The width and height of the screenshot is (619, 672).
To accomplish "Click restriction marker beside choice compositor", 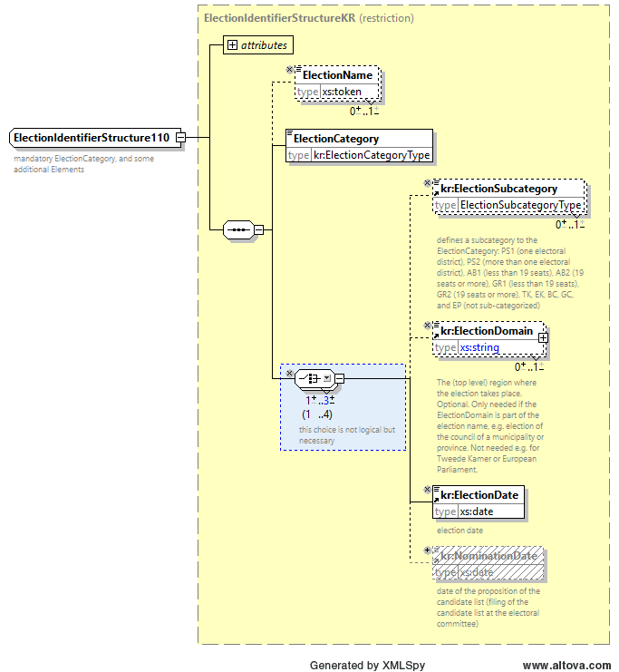I will pos(290,374).
